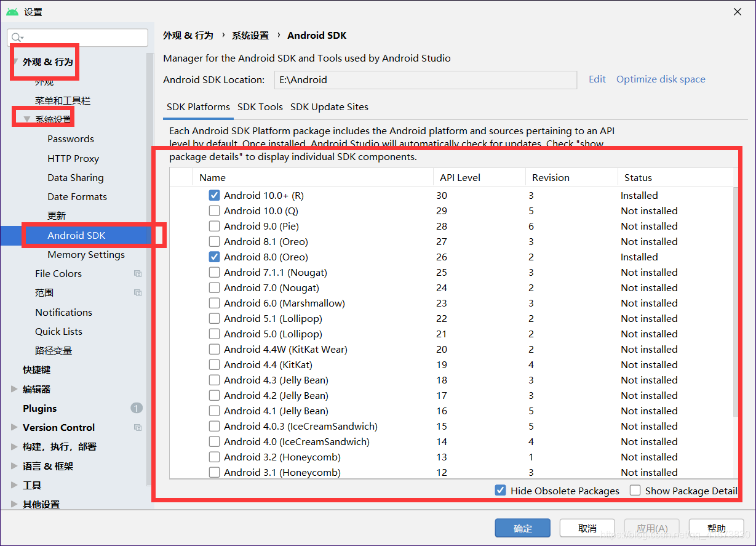Click the Plugins update badge showing 1
The height and width of the screenshot is (546, 756).
point(137,408)
